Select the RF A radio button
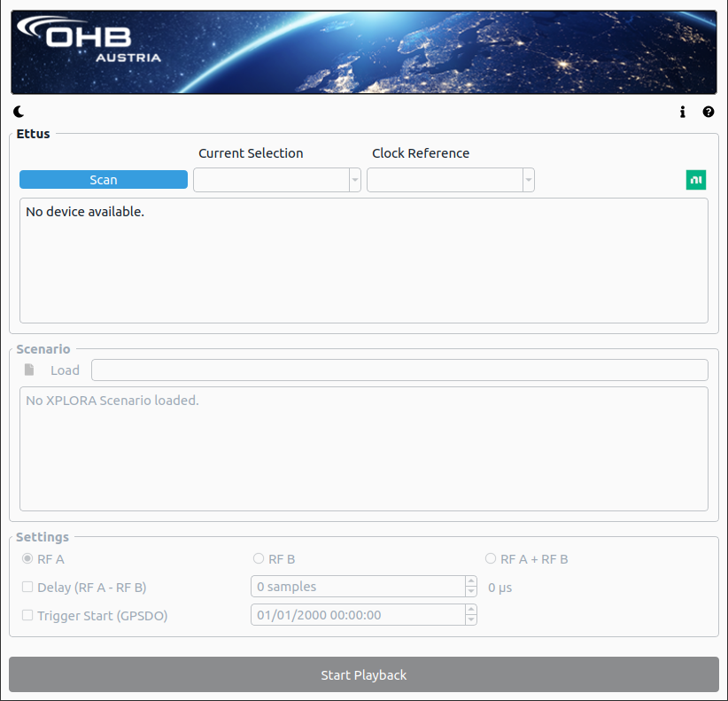 (x=27, y=559)
